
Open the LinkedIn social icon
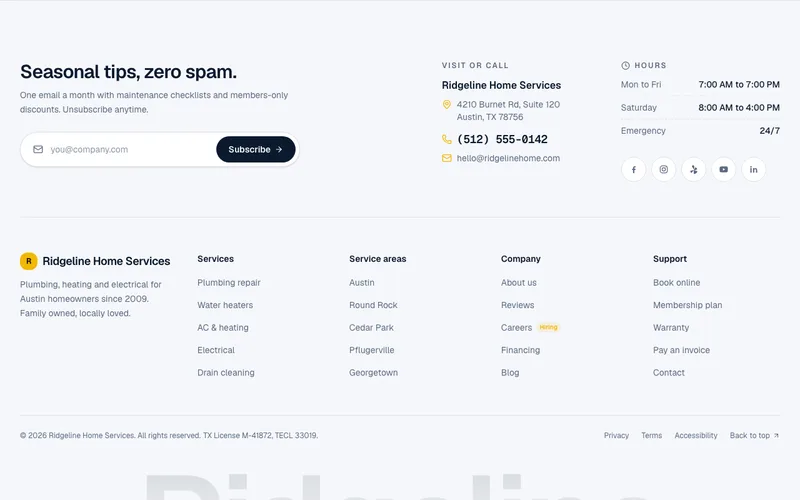[754, 169]
